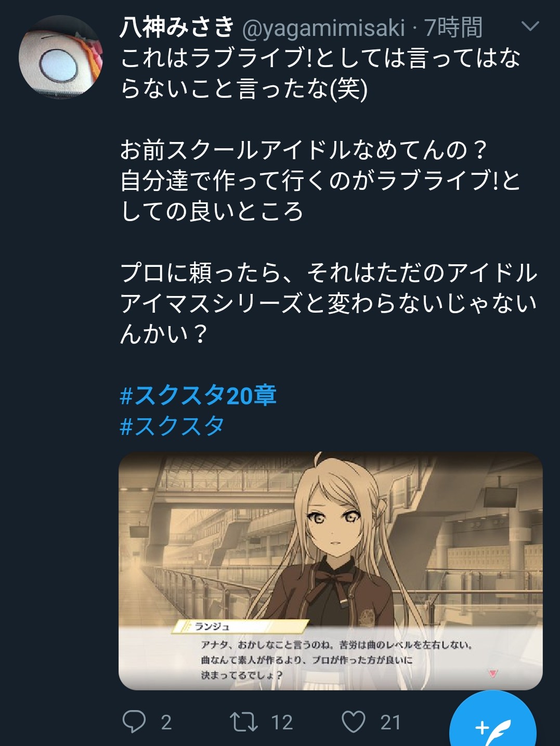
Task: Open the @yagamimisaki handle
Action: (323, 28)
